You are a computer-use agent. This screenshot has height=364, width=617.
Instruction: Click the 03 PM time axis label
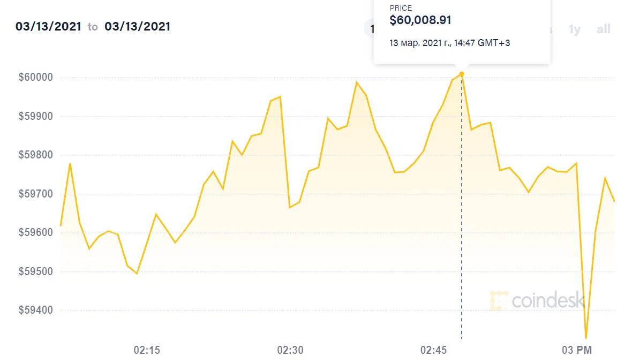tap(577, 351)
